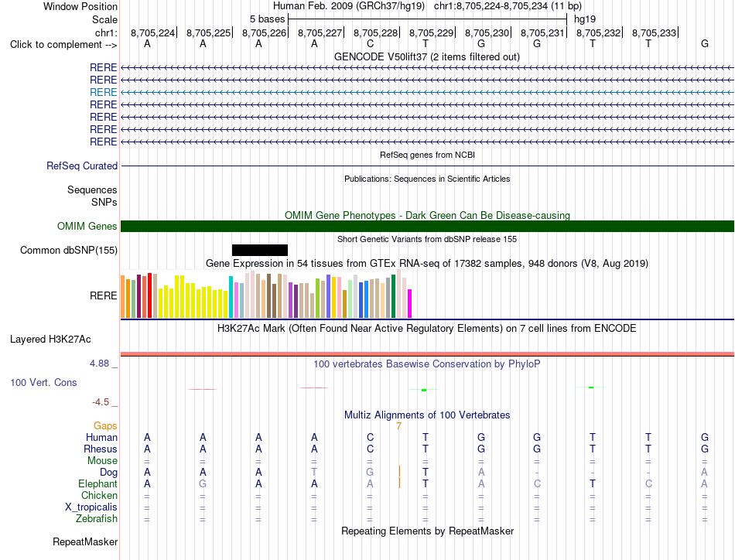Click the OMIM Genes label

87,227
